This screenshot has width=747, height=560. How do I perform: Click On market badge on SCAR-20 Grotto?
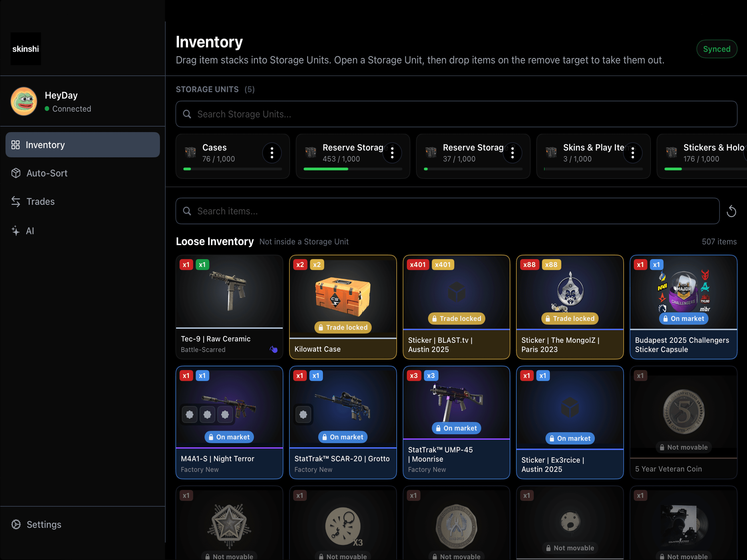click(343, 437)
